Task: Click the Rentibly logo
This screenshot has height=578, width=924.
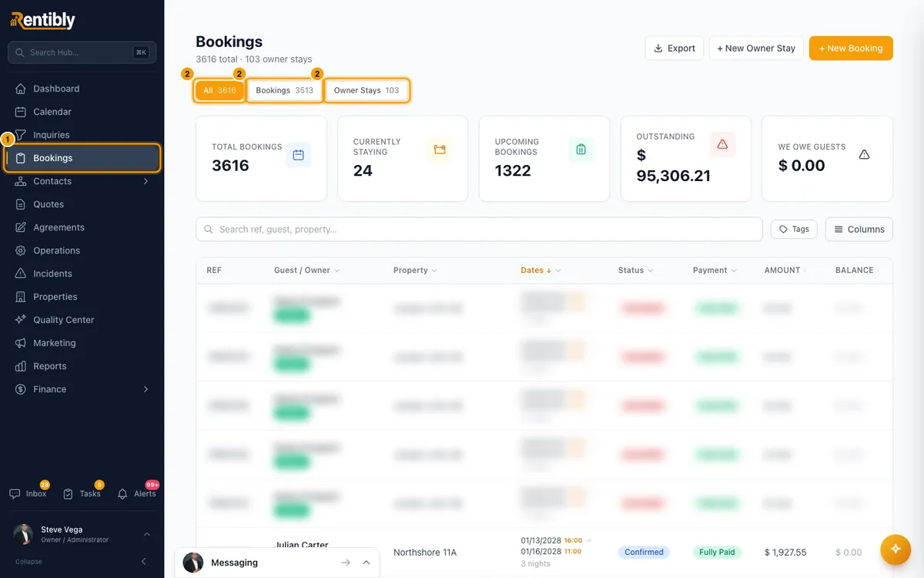Action: 42,20
